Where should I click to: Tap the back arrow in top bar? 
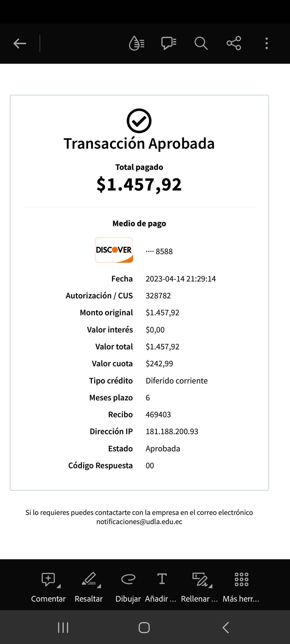point(20,43)
